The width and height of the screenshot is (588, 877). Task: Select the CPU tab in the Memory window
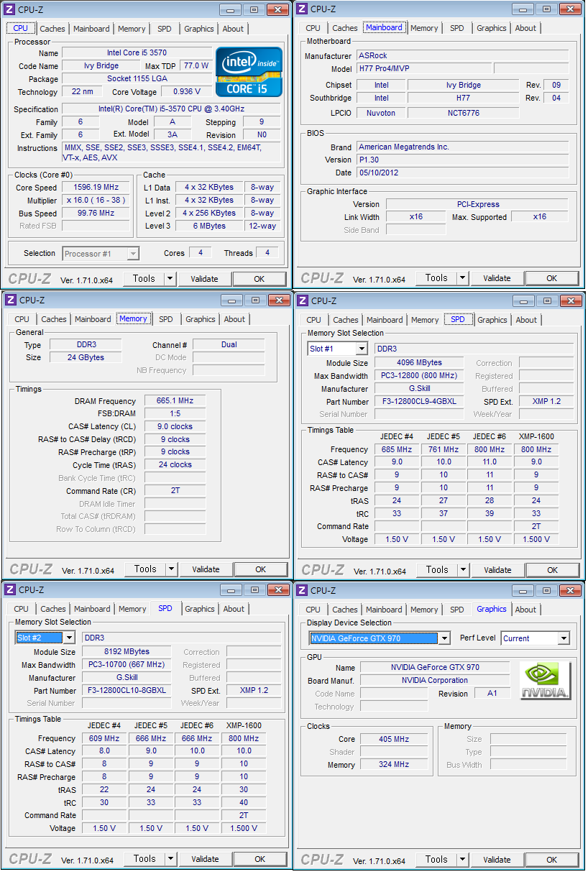point(22,319)
